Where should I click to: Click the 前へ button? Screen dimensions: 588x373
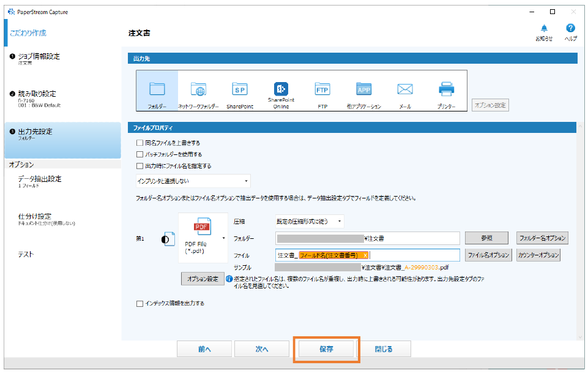(x=204, y=349)
